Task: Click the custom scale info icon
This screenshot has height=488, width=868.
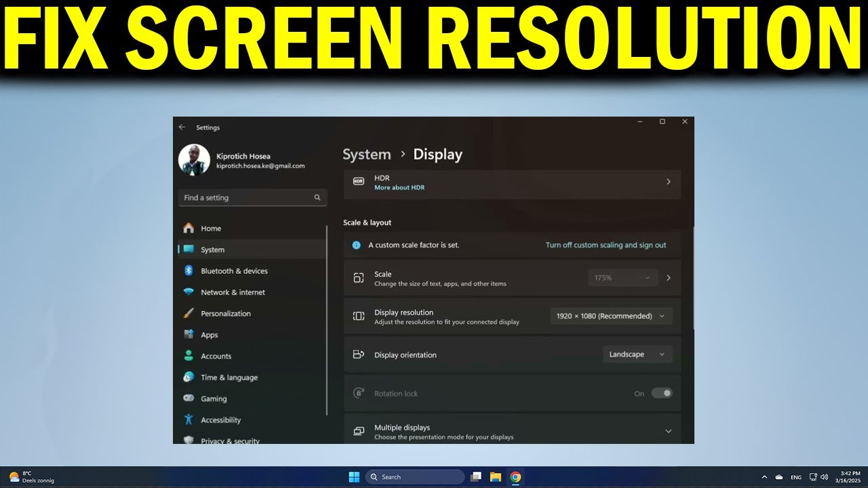Action: pos(356,245)
